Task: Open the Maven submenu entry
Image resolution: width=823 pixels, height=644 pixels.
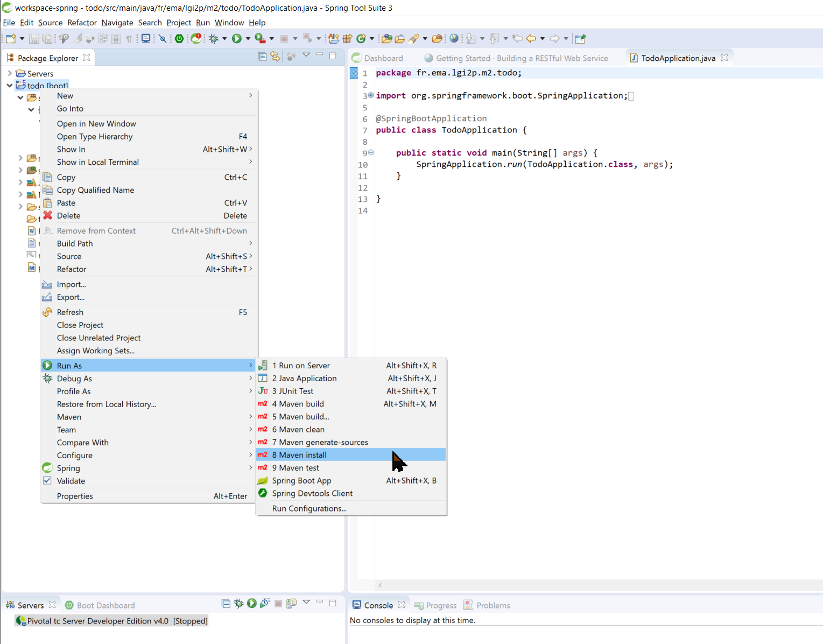Action: 147,417
